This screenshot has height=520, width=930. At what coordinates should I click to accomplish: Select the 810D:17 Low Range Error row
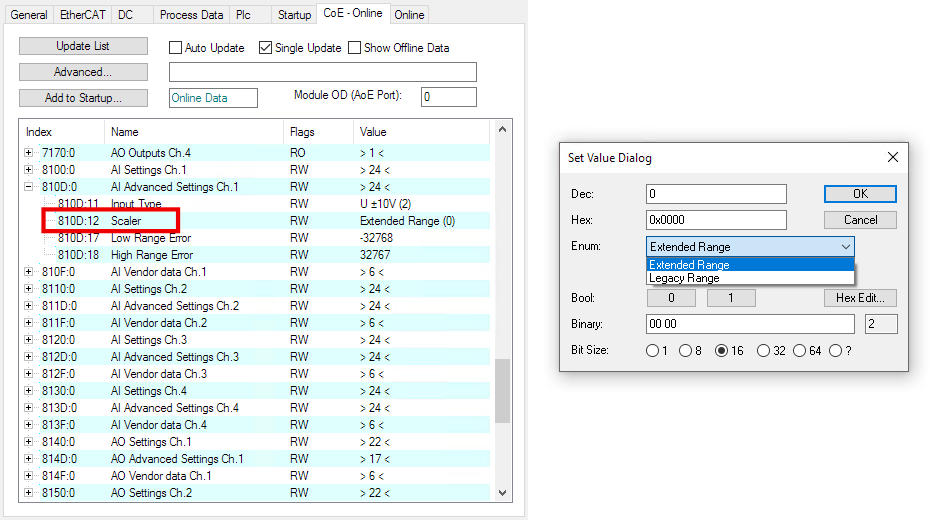(x=255, y=238)
